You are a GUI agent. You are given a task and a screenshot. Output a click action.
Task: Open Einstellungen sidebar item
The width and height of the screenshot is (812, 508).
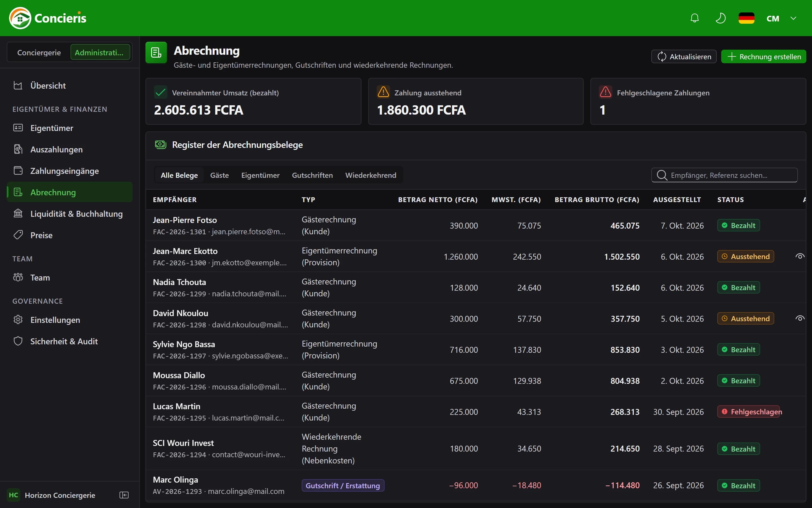coord(69,320)
